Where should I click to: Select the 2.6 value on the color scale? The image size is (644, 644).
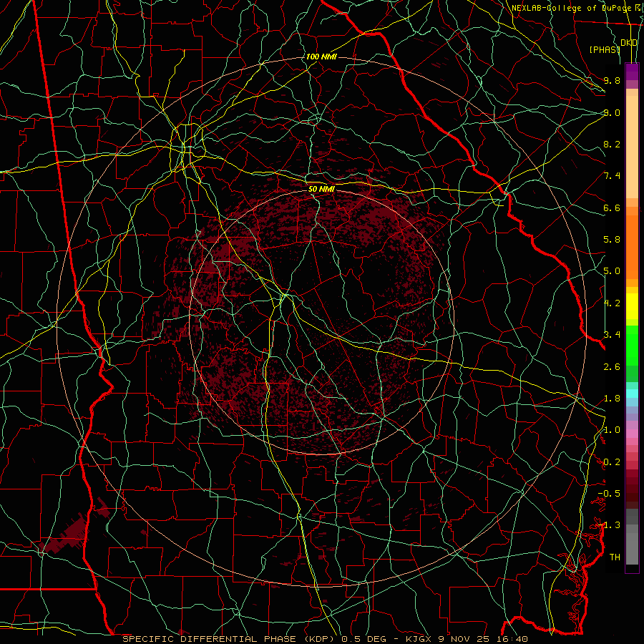612,367
